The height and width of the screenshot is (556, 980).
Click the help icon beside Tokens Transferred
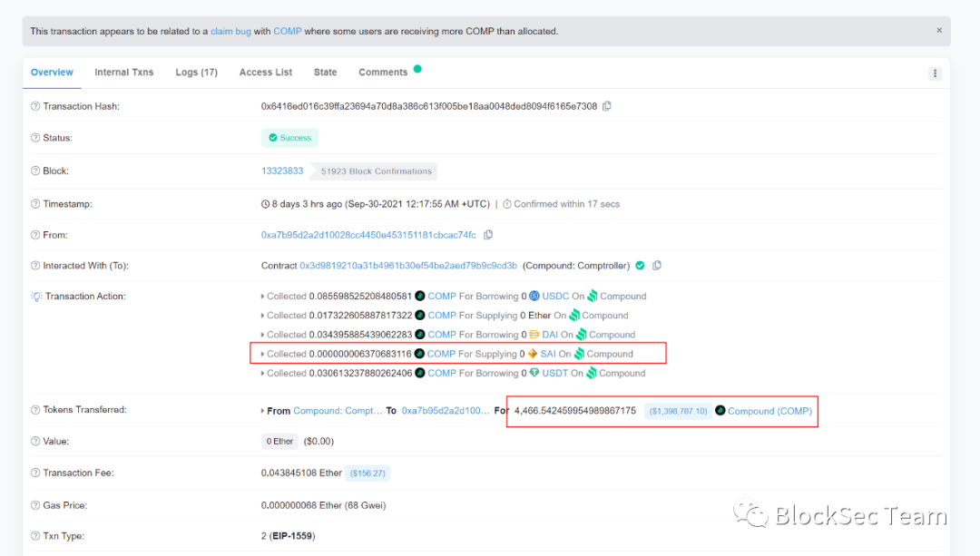pos(35,410)
